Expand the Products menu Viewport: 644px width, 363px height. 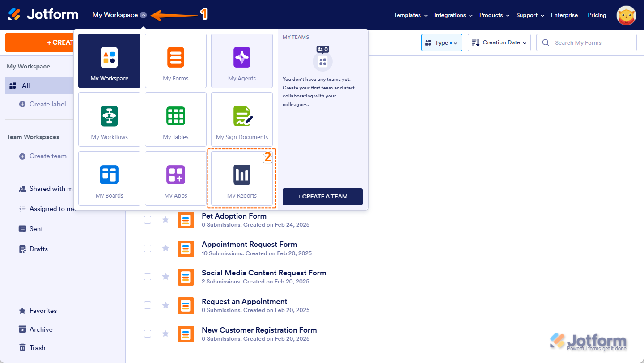click(494, 15)
